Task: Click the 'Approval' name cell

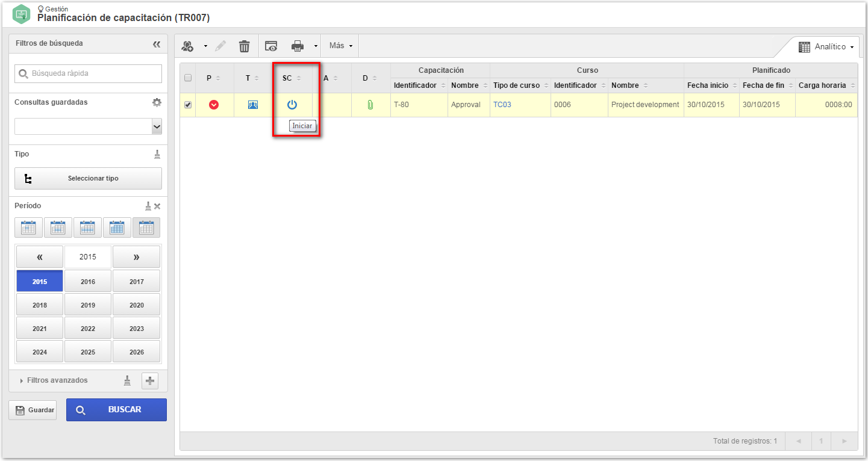Action: [x=469, y=105]
